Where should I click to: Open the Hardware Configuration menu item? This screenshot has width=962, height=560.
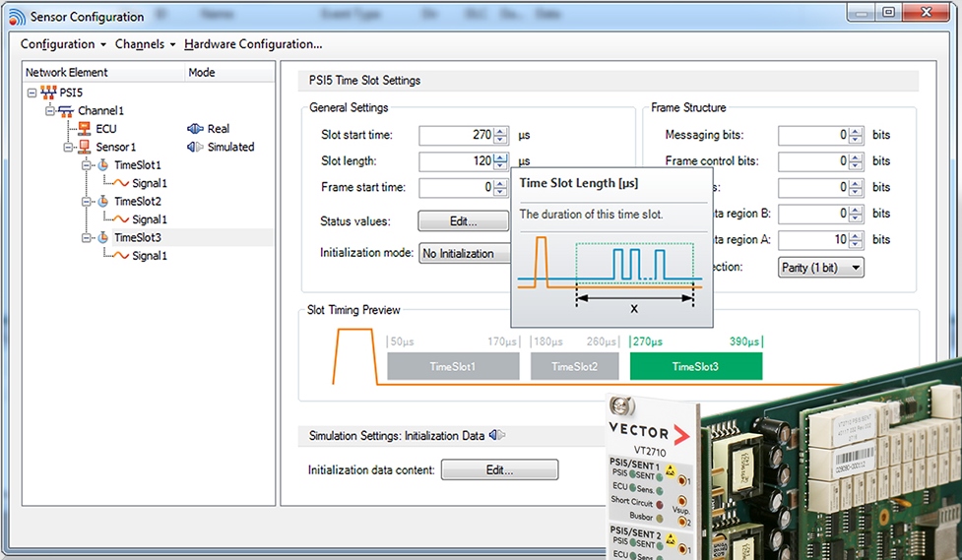click(x=253, y=44)
